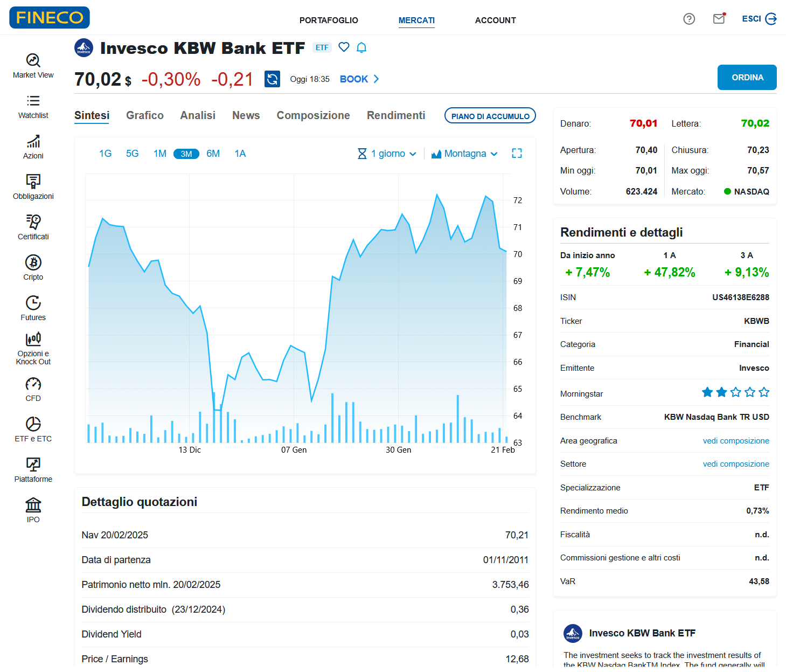This screenshot has width=786, height=672.
Task: Click the Nav 20/02/2025 row
Action: (305, 535)
